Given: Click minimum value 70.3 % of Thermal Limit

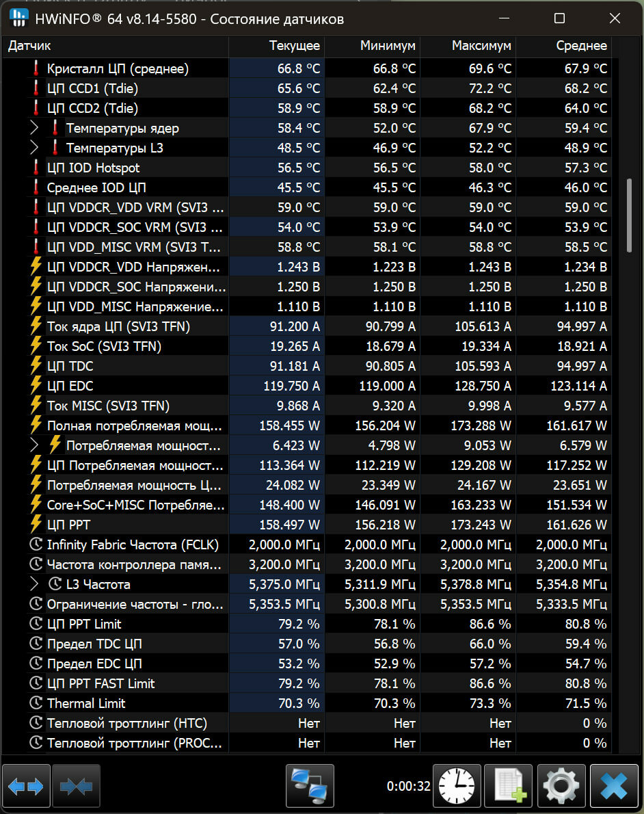Looking at the screenshot, I should point(394,703).
